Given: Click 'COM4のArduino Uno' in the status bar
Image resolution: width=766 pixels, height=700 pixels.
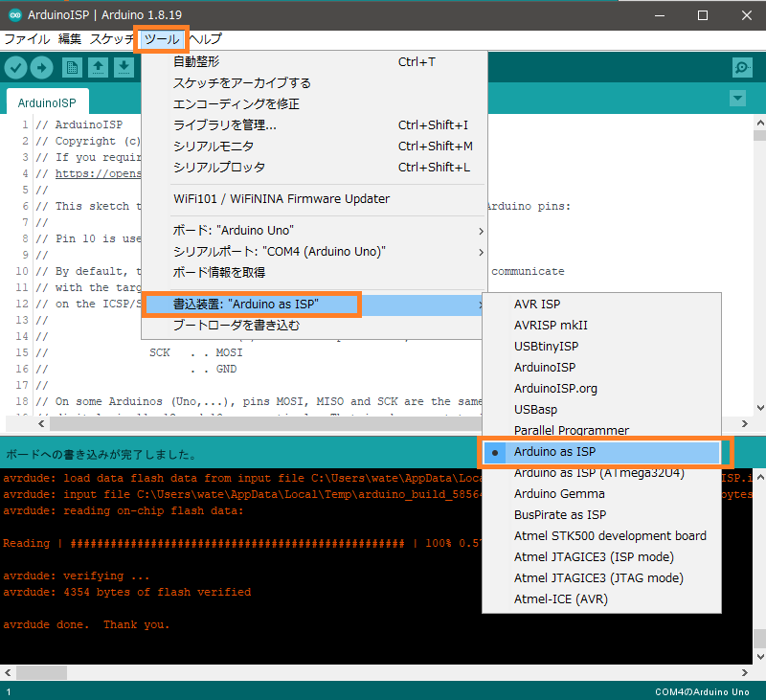Looking at the screenshot, I should (x=702, y=691).
